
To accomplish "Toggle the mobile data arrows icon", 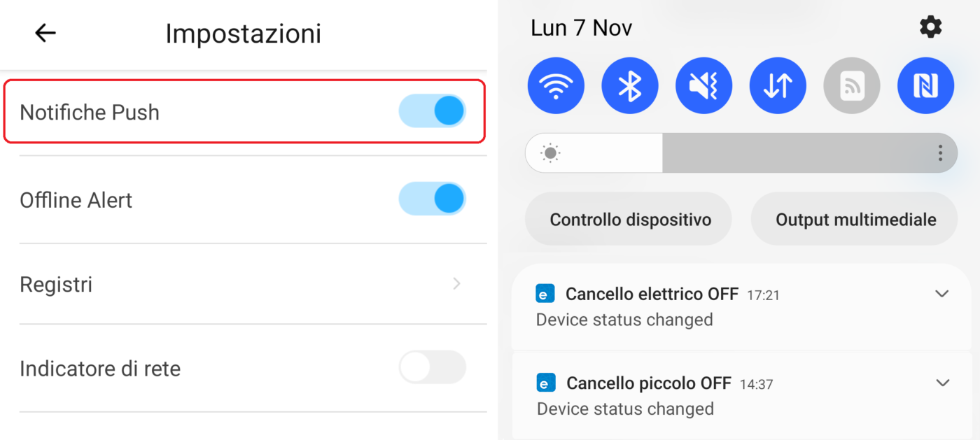I will [x=778, y=85].
